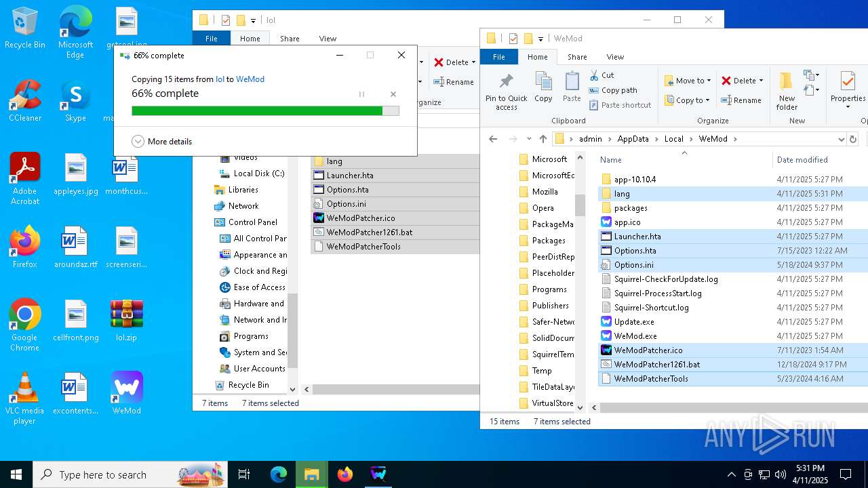868x488 pixels.
Task: Select WeModPatcher1261.bat in lol window
Action: (x=370, y=232)
